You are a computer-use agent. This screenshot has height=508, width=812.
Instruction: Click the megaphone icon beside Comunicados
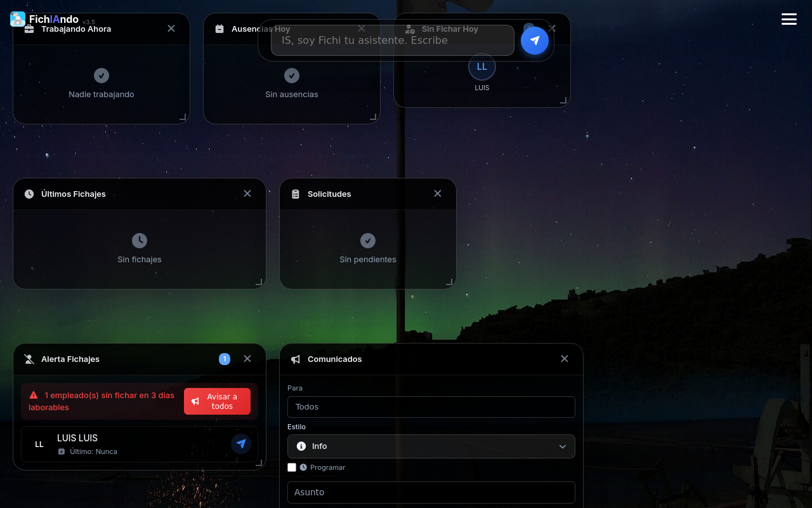[x=296, y=359]
